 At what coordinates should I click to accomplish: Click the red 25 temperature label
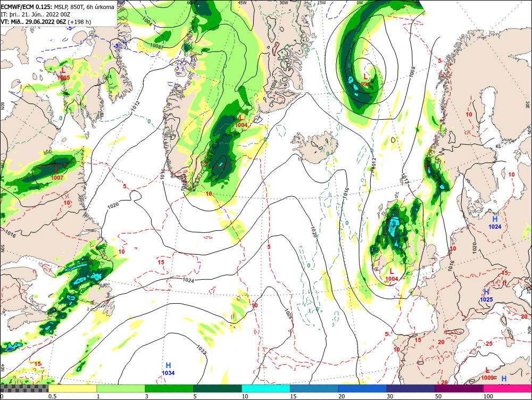pyautogui.click(x=489, y=344)
